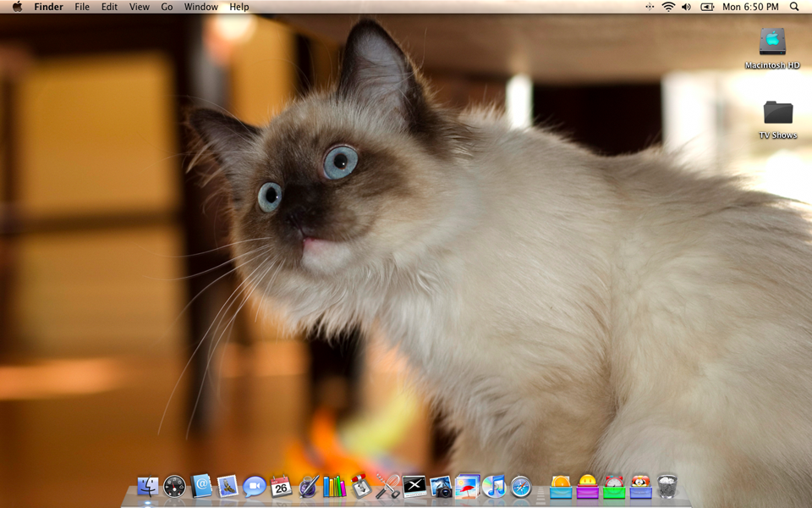This screenshot has height=508, width=812.
Task: Launch the Dashboard gauge icon in Dock
Action: [174, 487]
